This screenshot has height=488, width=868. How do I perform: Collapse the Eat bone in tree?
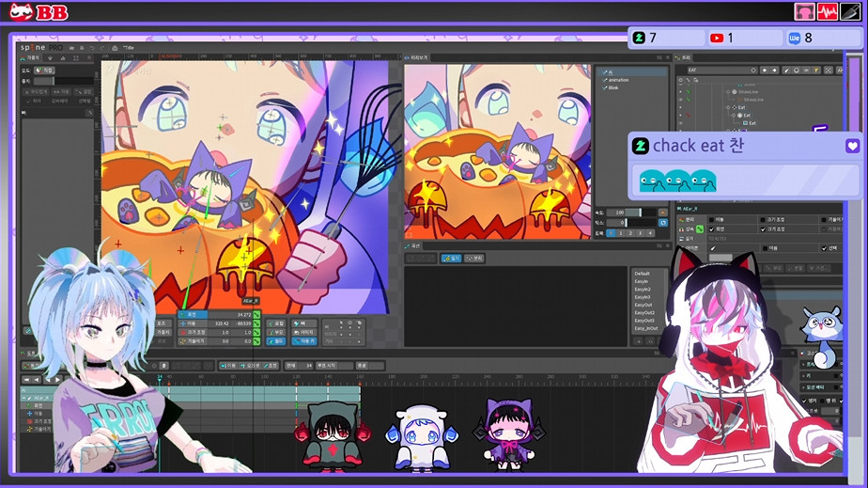click(728, 107)
